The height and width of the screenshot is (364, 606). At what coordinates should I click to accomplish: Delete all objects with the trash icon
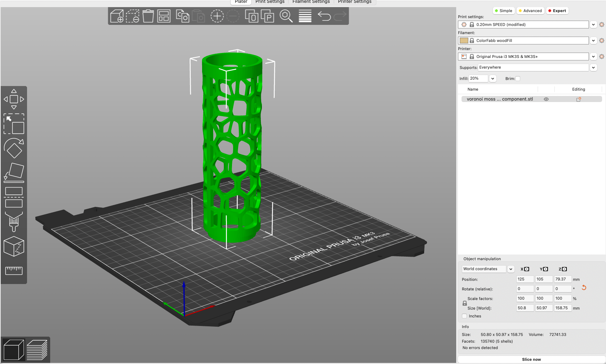[x=148, y=16]
